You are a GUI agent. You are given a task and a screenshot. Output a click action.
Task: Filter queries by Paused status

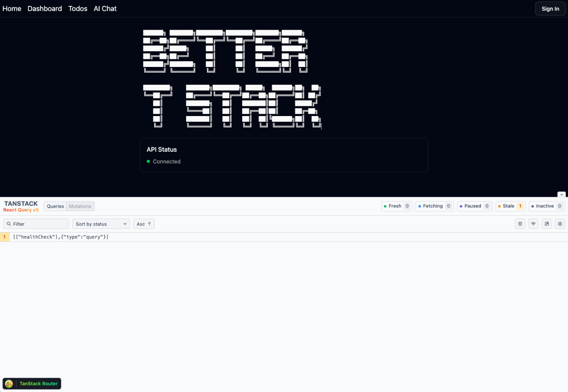475,206
